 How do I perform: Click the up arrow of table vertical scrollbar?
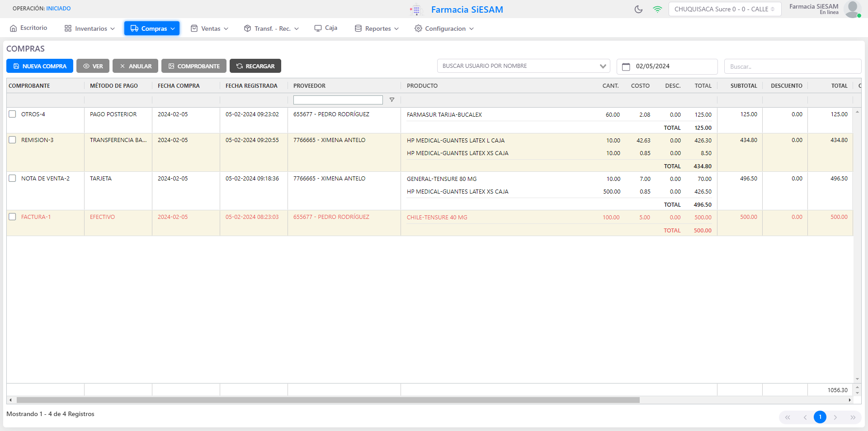click(x=857, y=111)
